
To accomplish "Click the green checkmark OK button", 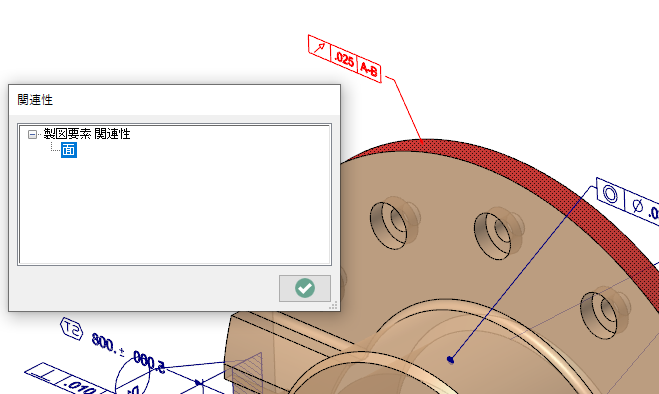I will click(x=305, y=288).
